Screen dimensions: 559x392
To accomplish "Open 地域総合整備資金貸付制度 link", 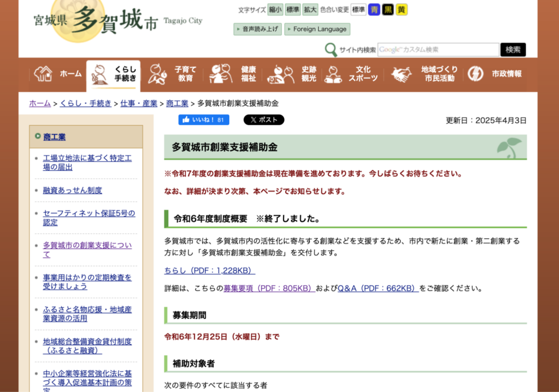I will point(87,346).
